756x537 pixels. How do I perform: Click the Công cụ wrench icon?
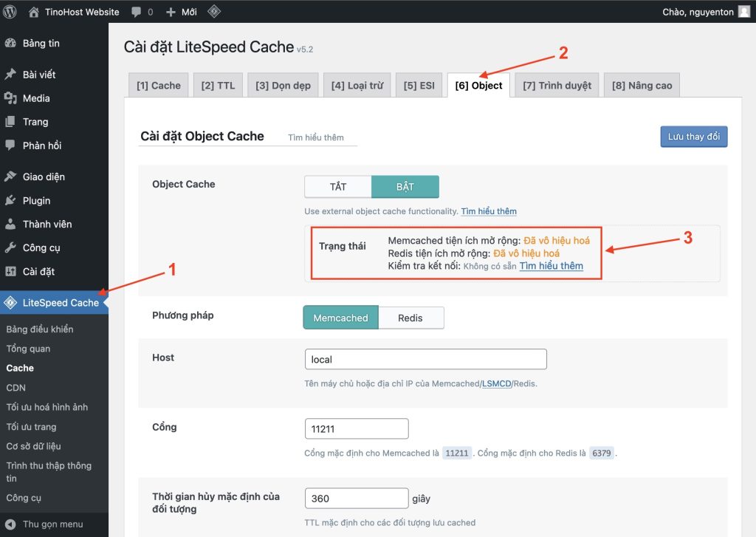(x=10, y=247)
